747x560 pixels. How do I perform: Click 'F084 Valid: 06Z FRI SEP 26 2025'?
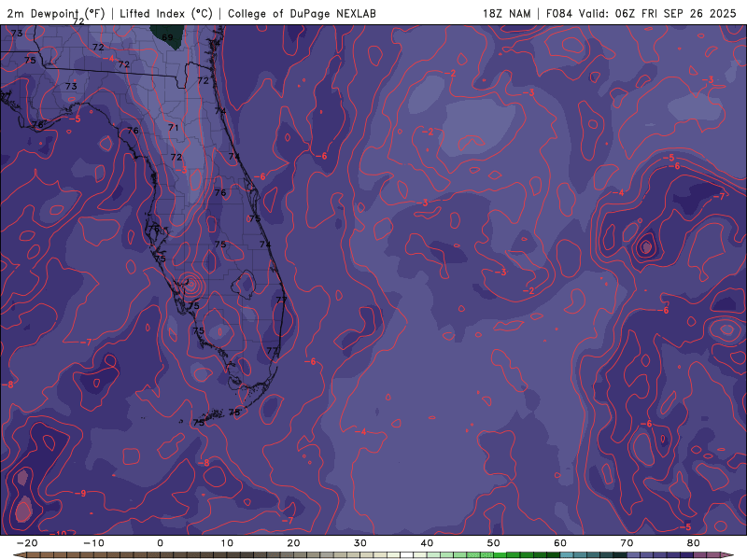pyautogui.click(x=641, y=13)
